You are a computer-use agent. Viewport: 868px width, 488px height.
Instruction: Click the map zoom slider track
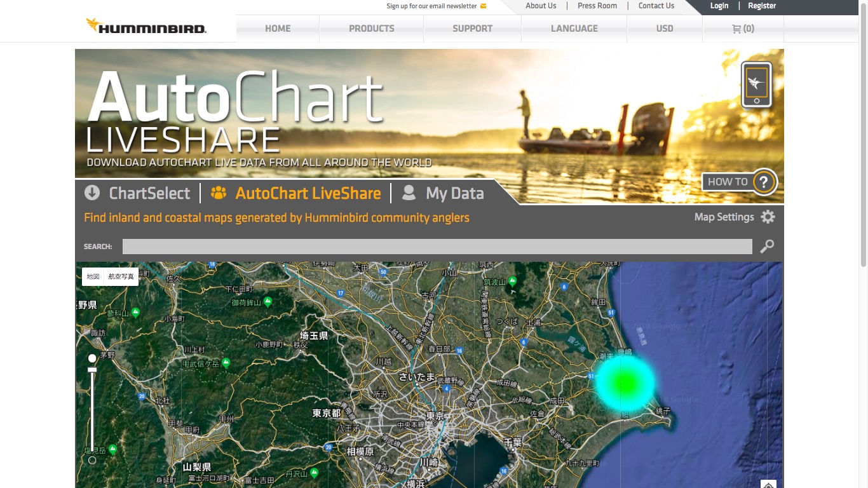(92, 413)
